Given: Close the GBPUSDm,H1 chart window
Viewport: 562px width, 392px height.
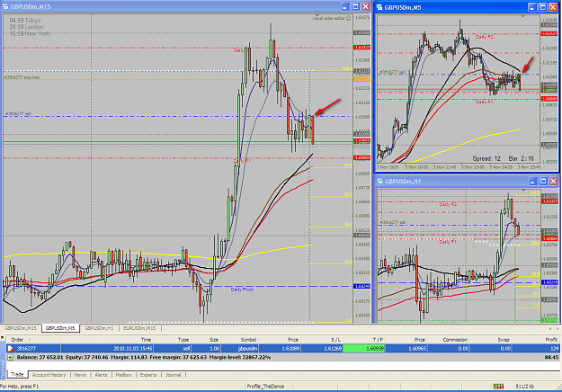Looking at the screenshot, I should pyautogui.click(x=553, y=182).
